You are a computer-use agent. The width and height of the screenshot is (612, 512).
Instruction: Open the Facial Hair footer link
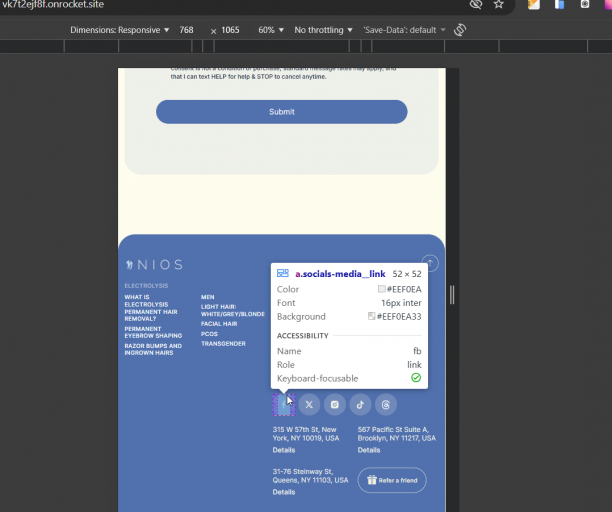point(219,324)
